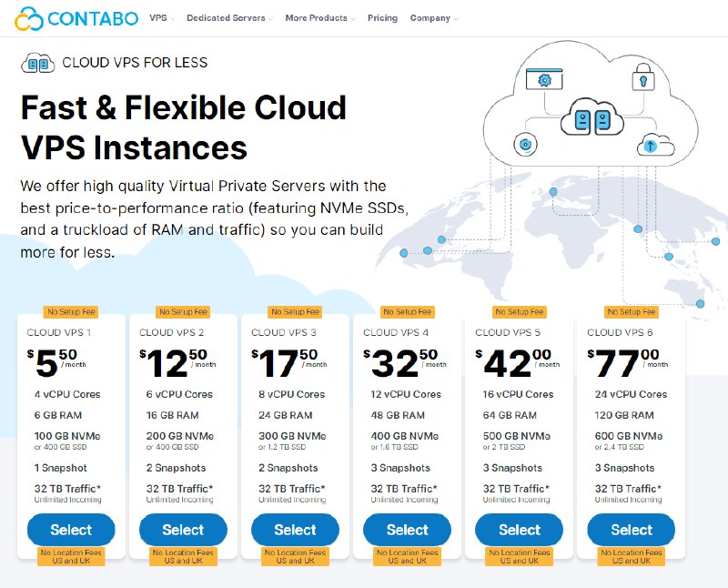This screenshot has width=728, height=588.
Task: Click "12 vCPU Cores" in Cloud VPS 4
Action: click(406, 394)
